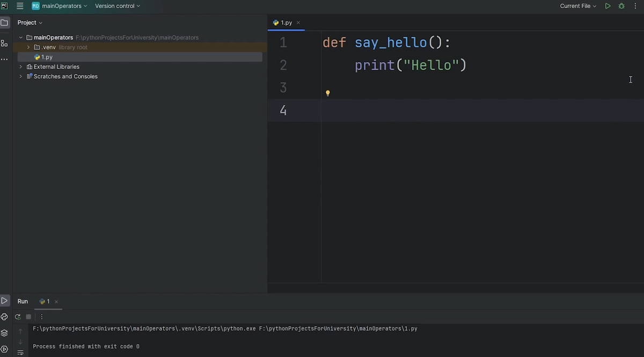Close the Run tab named 1

pos(56,302)
